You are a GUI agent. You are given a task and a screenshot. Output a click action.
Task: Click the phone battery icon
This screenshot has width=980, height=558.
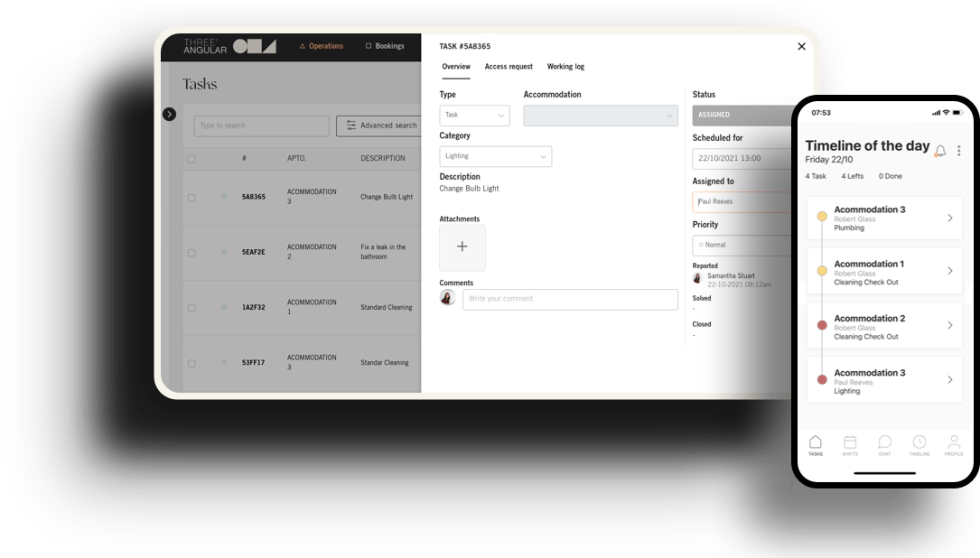tap(957, 113)
